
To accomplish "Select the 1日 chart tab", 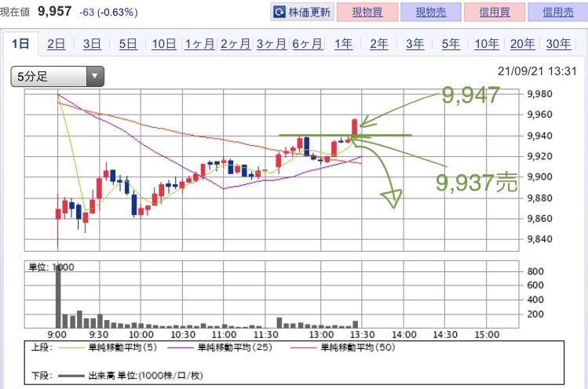I will tap(20, 44).
